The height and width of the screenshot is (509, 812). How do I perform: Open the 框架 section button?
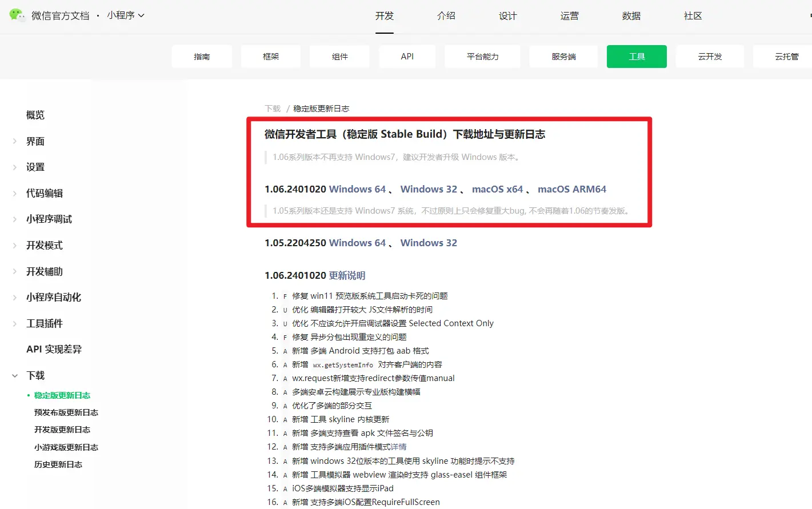pyautogui.click(x=271, y=57)
